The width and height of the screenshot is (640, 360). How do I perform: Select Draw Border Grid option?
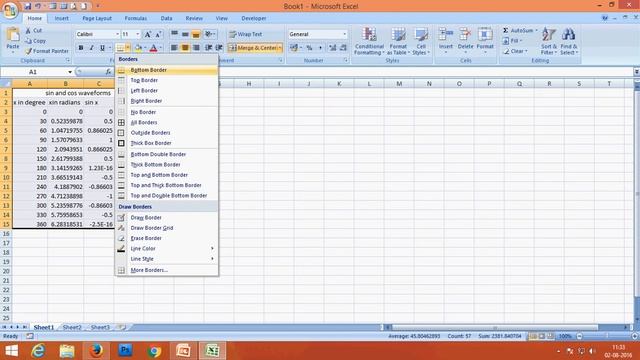(167, 228)
